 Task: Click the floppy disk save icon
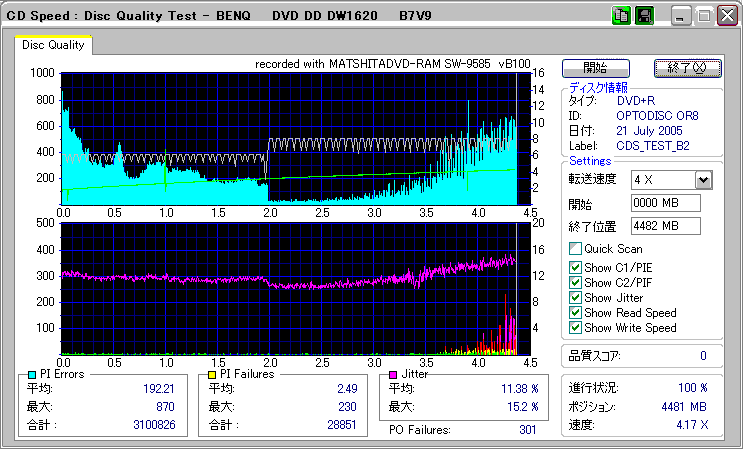644,16
